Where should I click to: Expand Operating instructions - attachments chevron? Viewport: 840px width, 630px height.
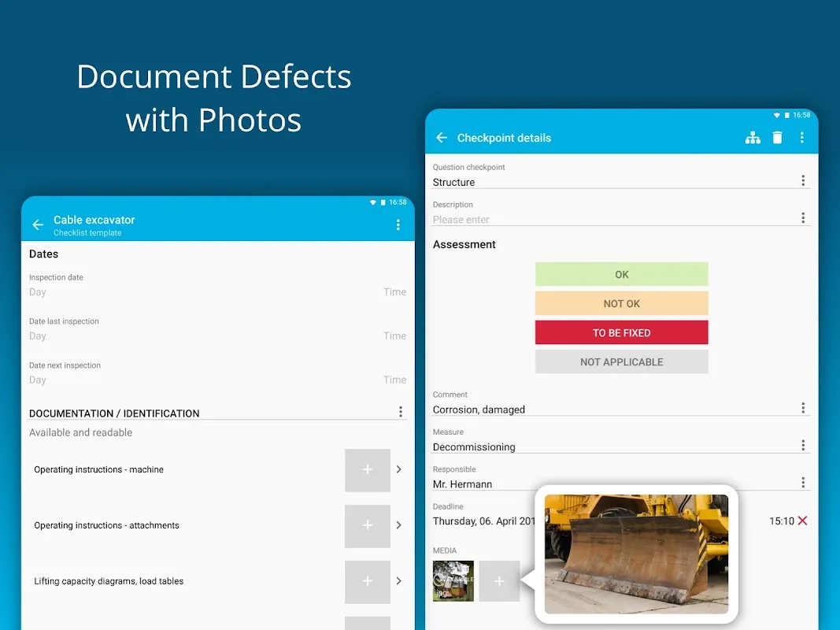tap(398, 525)
